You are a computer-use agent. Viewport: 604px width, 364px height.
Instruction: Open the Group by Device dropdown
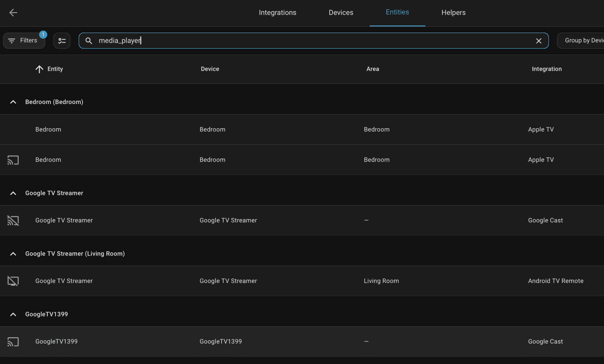coord(582,41)
